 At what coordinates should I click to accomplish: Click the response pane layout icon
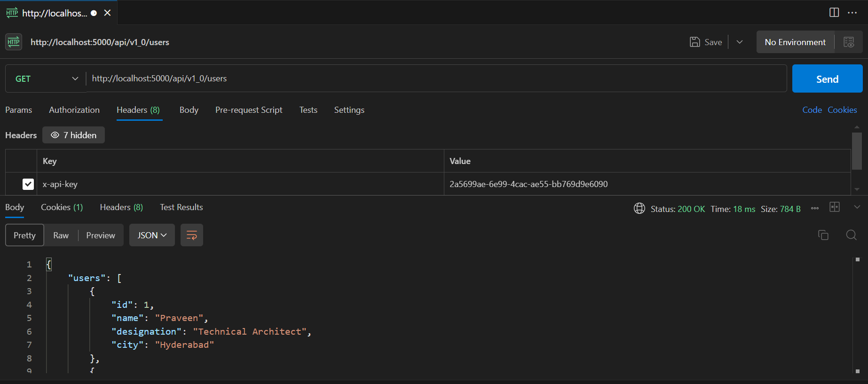[835, 207]
